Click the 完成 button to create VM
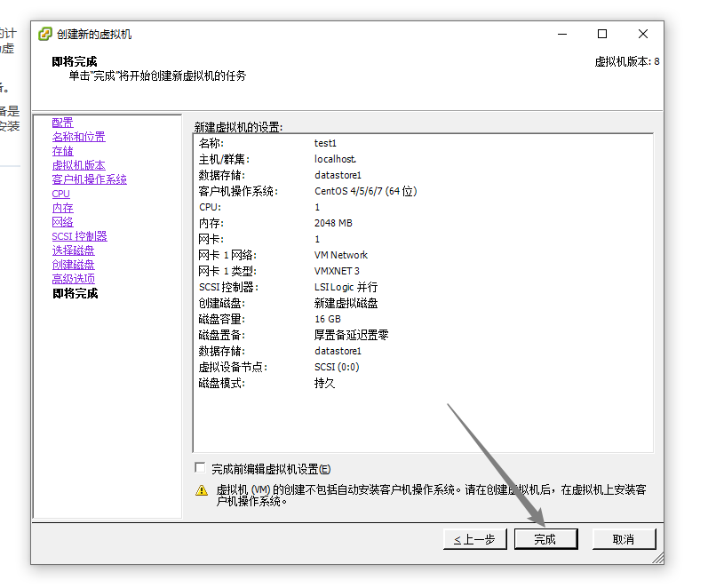Viewport: 716px width, 588px height. tap(545, 538)
